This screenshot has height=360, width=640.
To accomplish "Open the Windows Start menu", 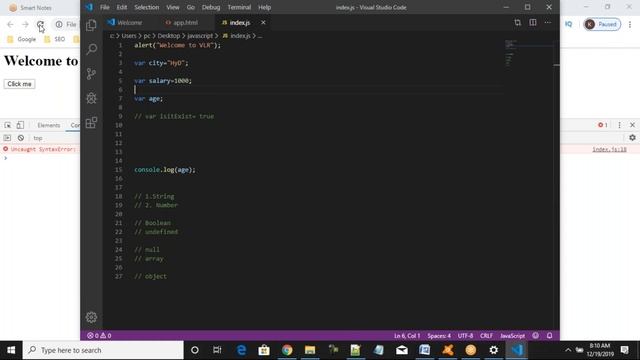I will 11,350.
